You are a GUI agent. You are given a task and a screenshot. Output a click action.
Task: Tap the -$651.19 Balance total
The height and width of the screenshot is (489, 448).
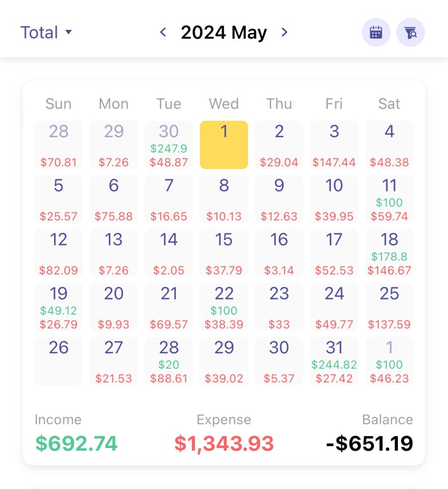pyautogui.click(x=370, y=443)
